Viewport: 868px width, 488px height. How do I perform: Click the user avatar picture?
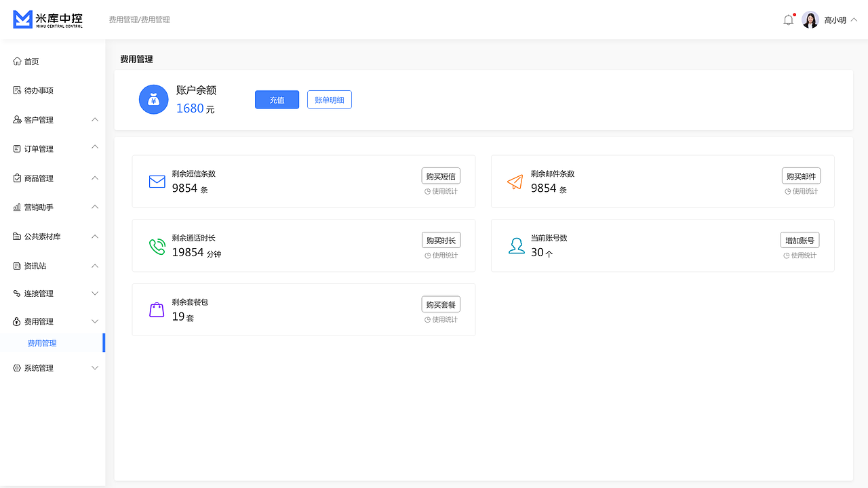point(810,20)
